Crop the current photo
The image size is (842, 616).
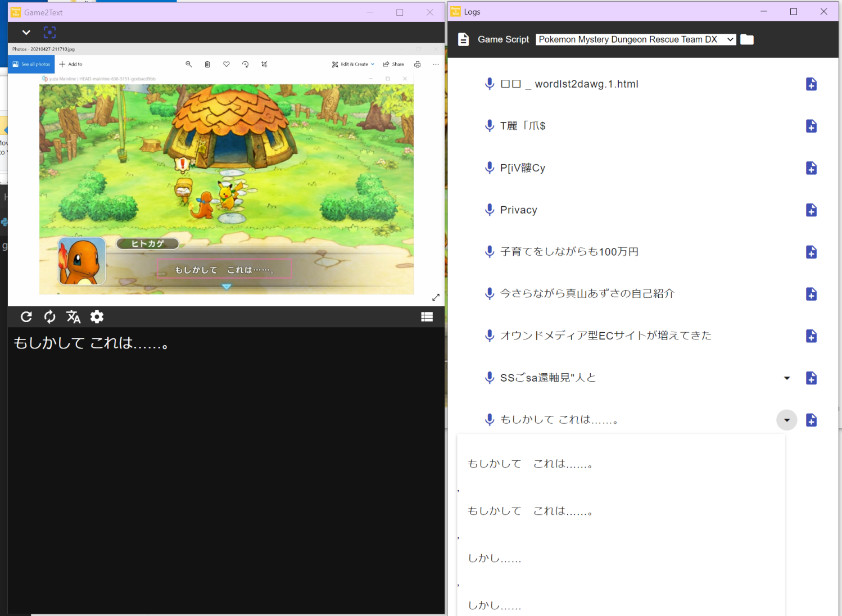pyautogui.click(x=264, y=64)
